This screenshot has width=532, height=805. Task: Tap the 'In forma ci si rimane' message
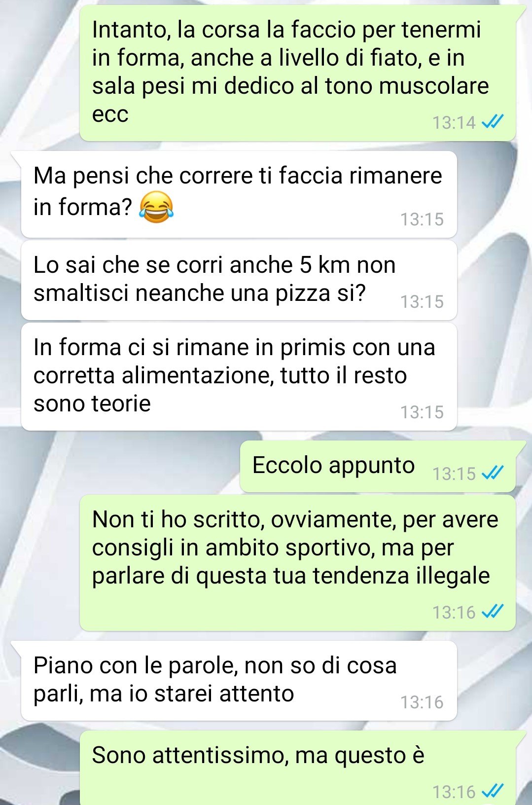pyautogui.click(x=239, y=376)
